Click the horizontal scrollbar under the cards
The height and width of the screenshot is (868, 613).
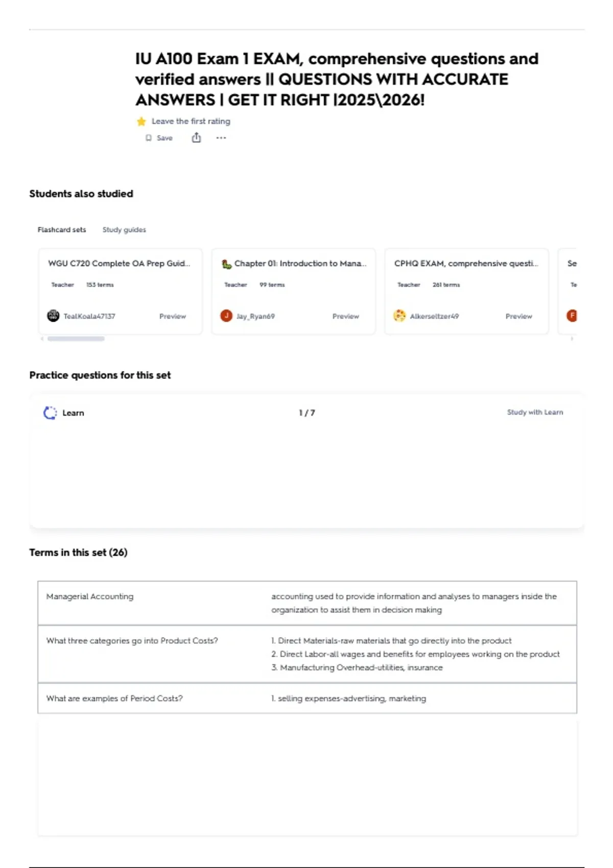(76, 339)
